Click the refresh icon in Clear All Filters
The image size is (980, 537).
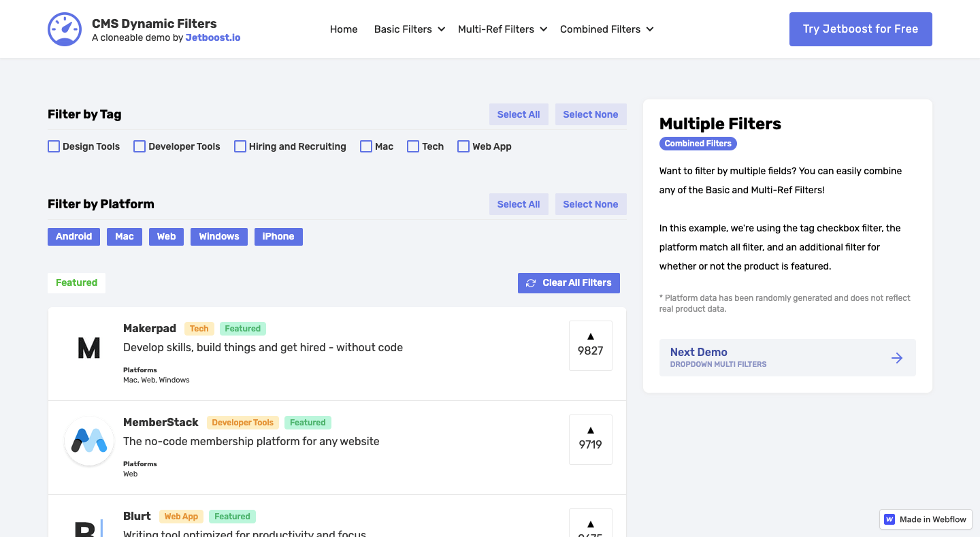(x=531, y=282)
